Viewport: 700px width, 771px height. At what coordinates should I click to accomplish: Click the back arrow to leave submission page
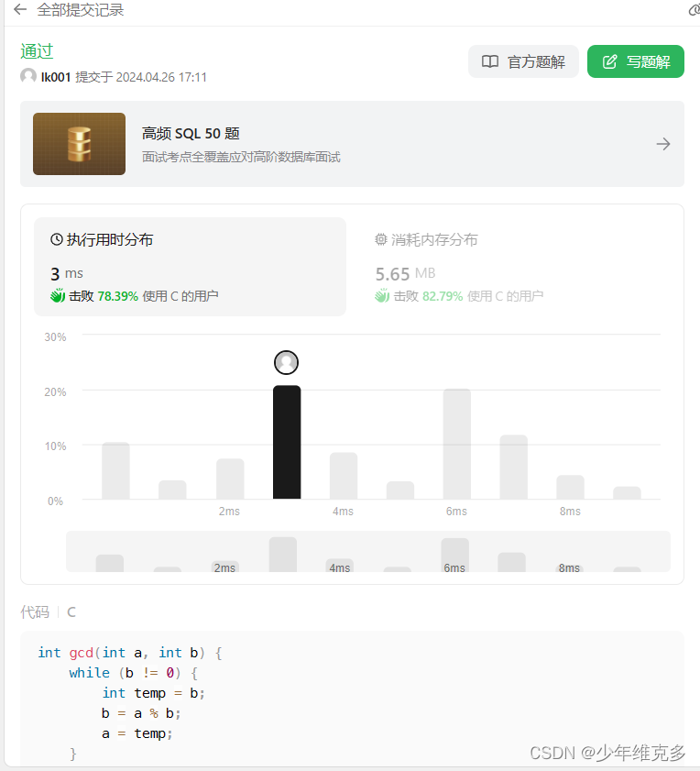point(20,10)
